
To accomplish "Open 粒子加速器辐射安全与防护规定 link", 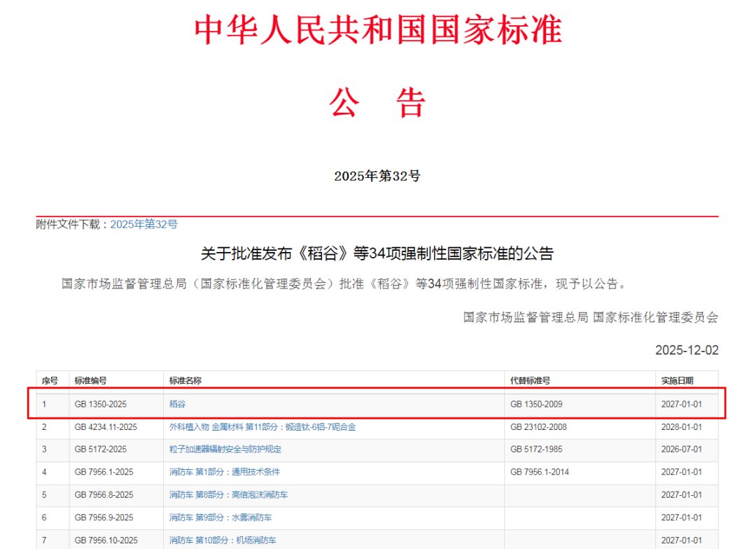I will click(x=225, y=449).
